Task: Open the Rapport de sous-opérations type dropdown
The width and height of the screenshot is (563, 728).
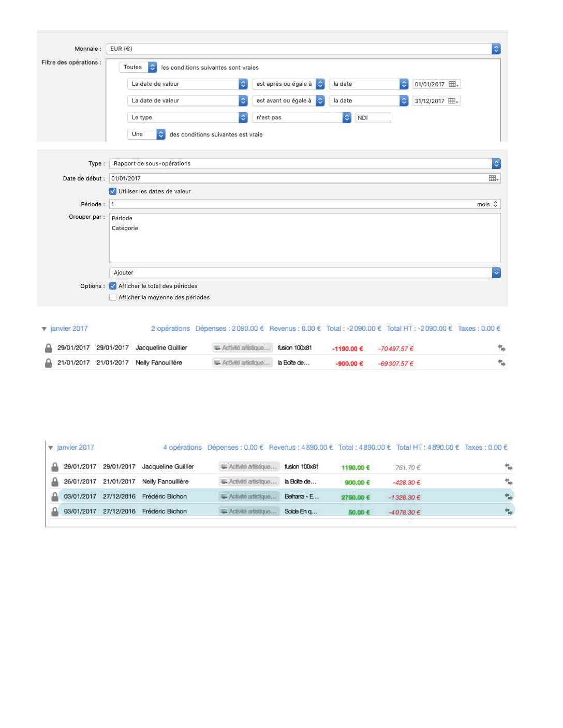Action: coord(496,163)
